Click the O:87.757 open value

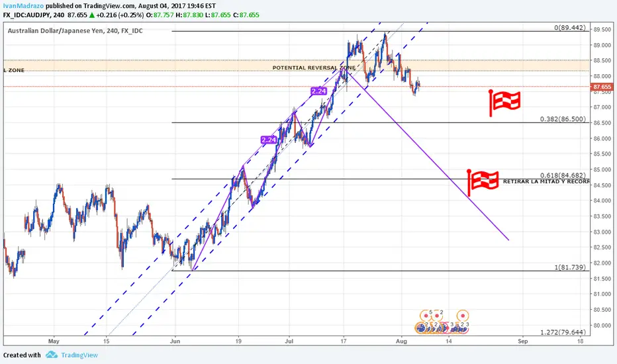(160, 15)
